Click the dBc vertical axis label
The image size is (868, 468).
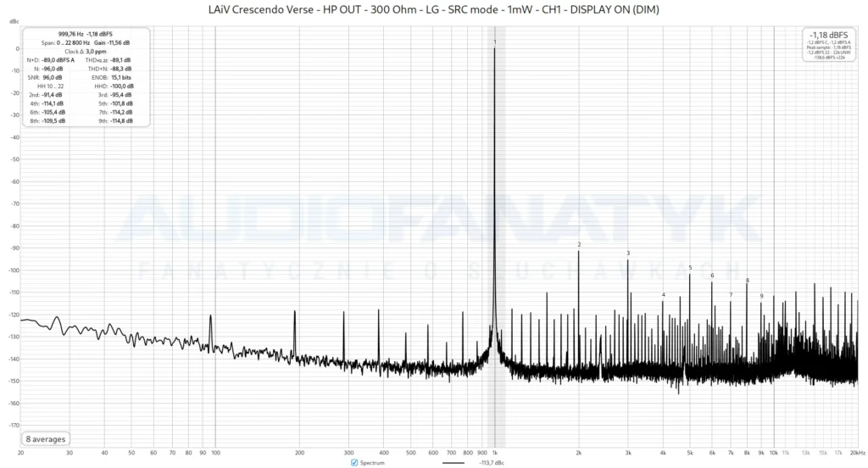tap(14, 21)
